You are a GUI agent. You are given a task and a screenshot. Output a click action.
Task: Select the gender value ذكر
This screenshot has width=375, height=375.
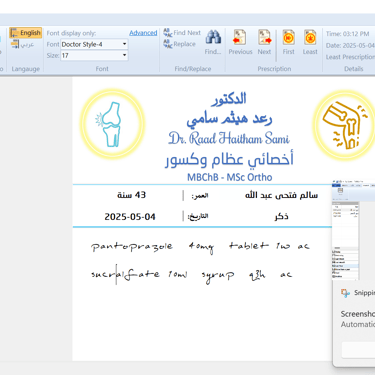coord(282,216)
